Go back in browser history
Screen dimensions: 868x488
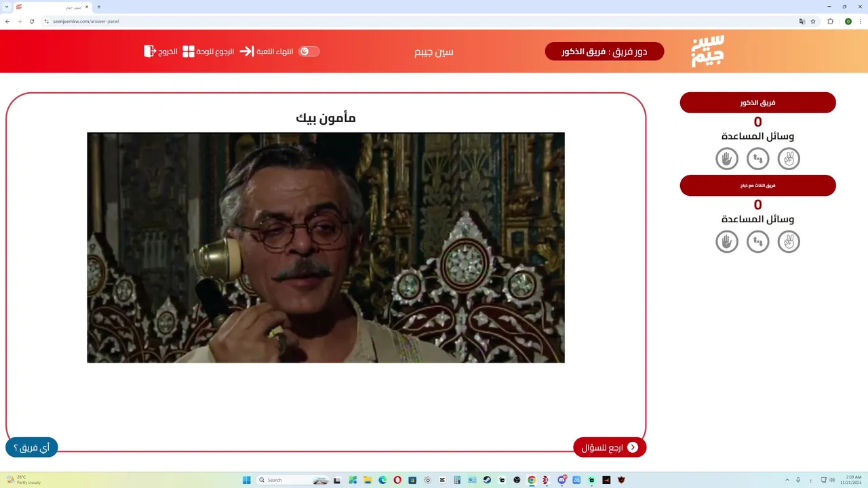[7, 21]
